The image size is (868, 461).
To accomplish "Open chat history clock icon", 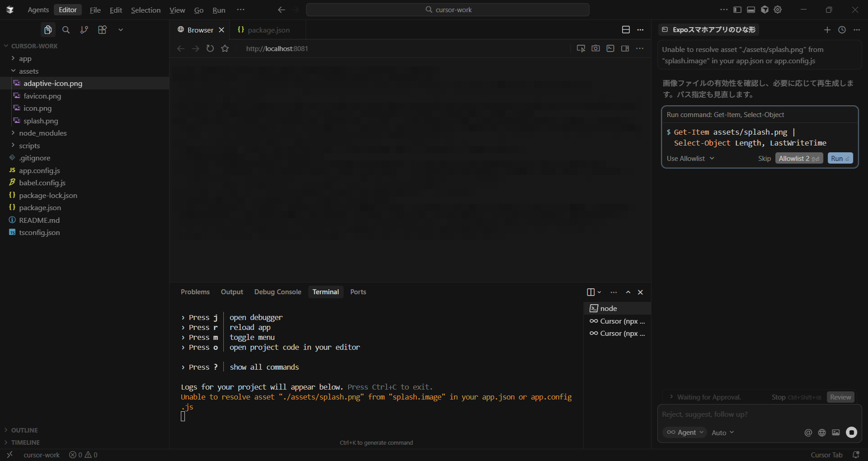I will pyautogui.click(x=842, y=30).
